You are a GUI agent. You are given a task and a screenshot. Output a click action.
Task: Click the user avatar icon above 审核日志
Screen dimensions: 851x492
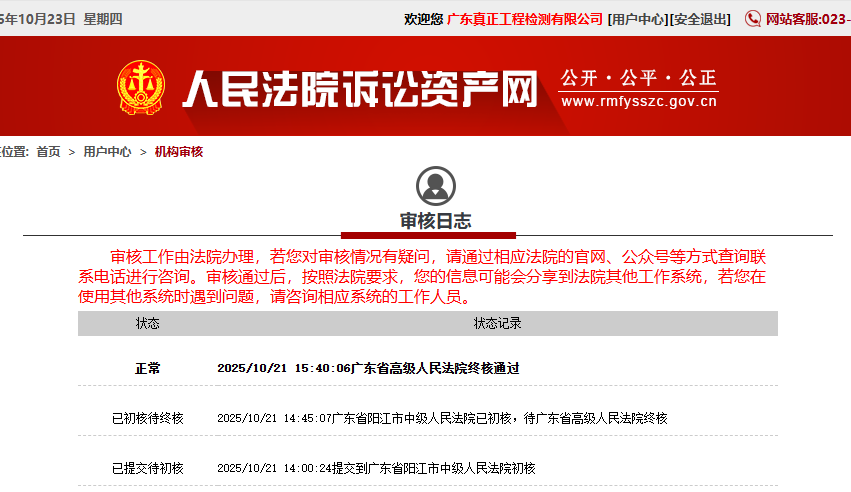(x=436, y=186)
